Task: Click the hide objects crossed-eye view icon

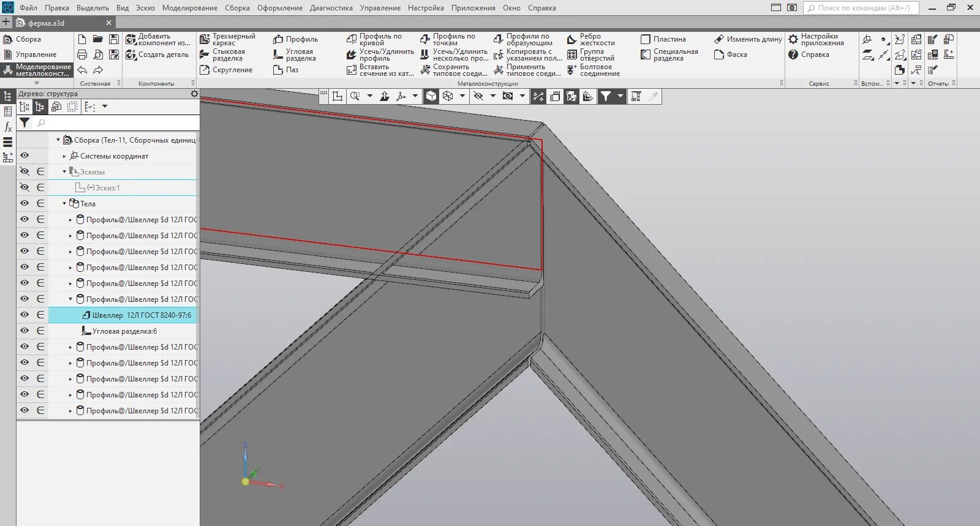Action: coord(478,96)
